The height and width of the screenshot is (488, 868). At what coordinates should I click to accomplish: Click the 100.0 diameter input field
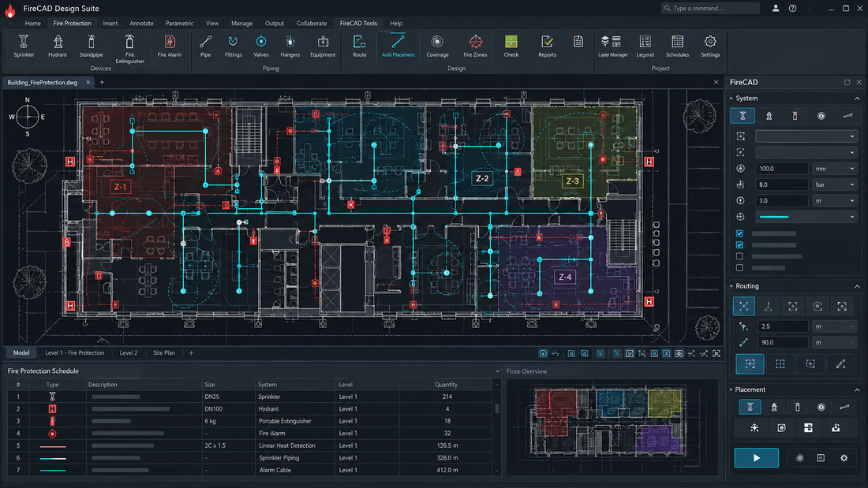pyautogui.click(x=782, y=168)
